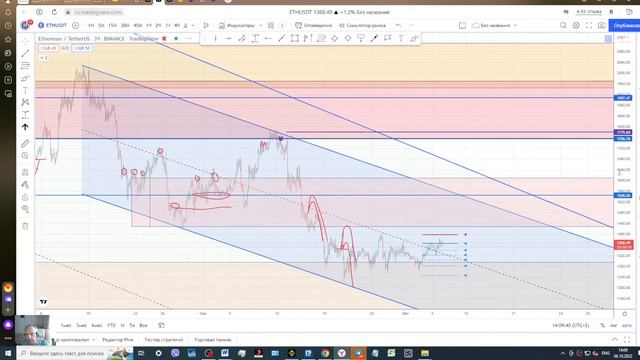
Task: Expand the timeframe dropdown arrow
Action: (x=193, y=25)
